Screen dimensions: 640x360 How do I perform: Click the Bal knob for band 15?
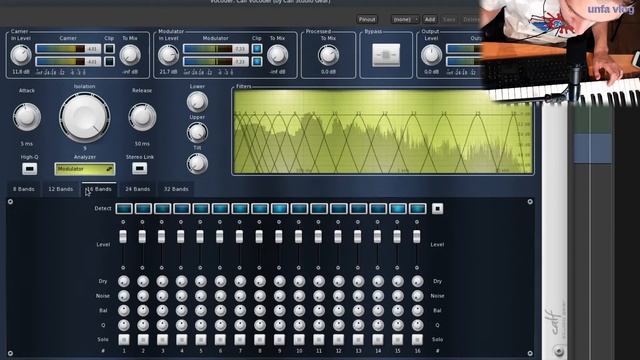point(398,310)
